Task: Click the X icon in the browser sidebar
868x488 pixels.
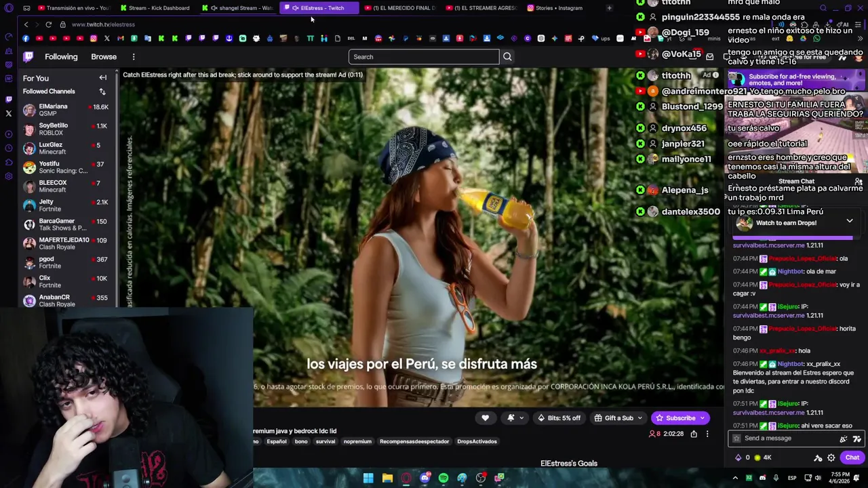Action: tap(8, 113)
